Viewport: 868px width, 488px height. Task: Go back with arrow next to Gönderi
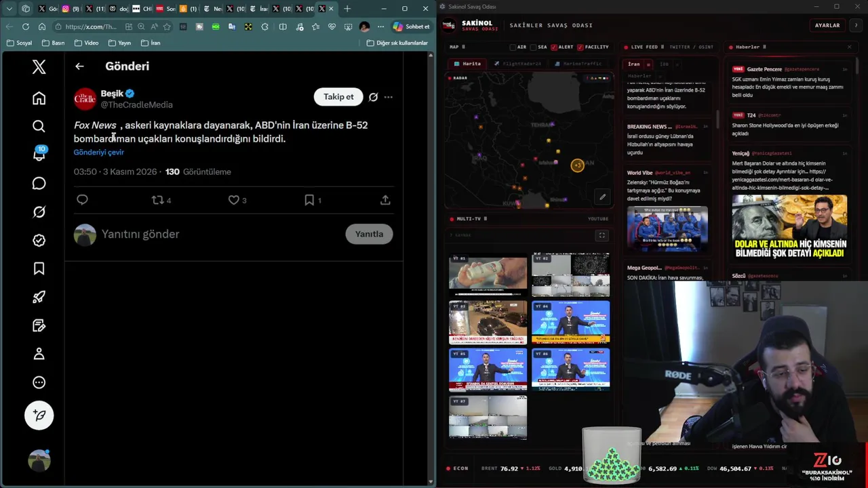(79, 66)
